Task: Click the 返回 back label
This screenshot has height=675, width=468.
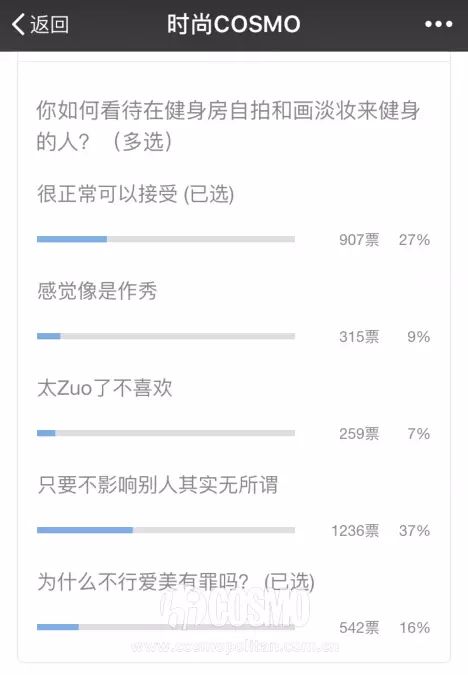Action: point(50,24)
